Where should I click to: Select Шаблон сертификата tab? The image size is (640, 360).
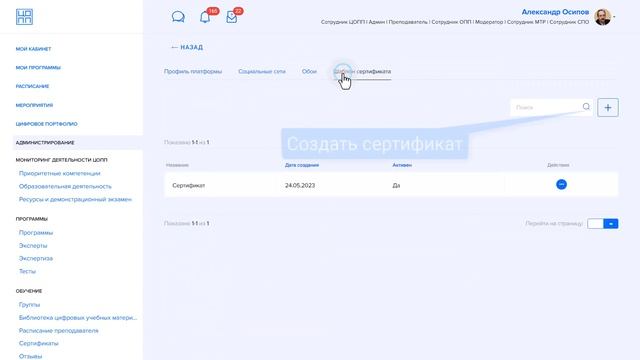(362, 71)
